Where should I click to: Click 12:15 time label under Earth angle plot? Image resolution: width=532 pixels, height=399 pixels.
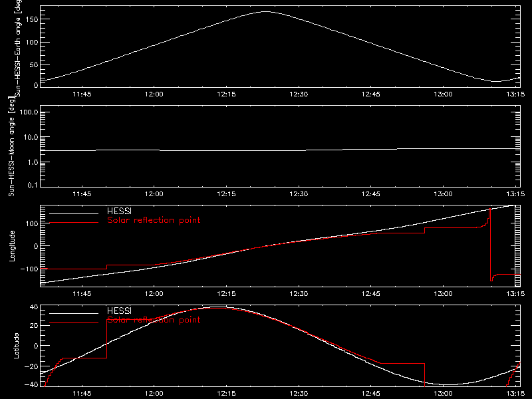point(226,94)
